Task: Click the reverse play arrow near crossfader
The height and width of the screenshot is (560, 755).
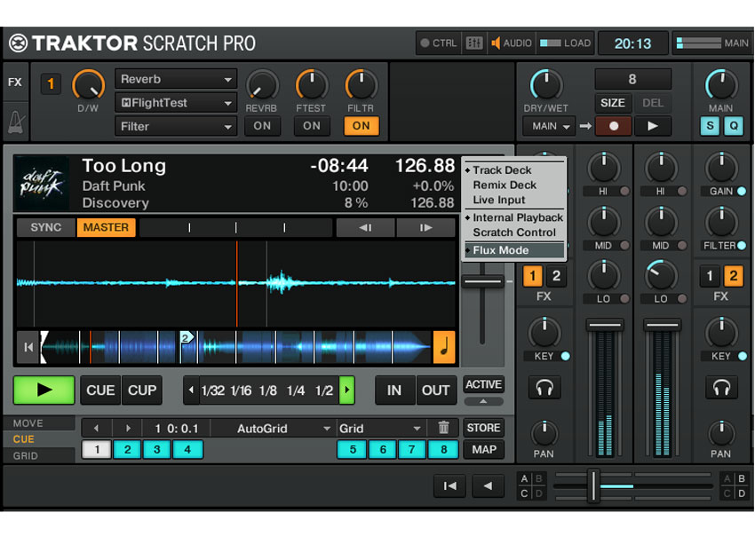Action: pos(489,486)
